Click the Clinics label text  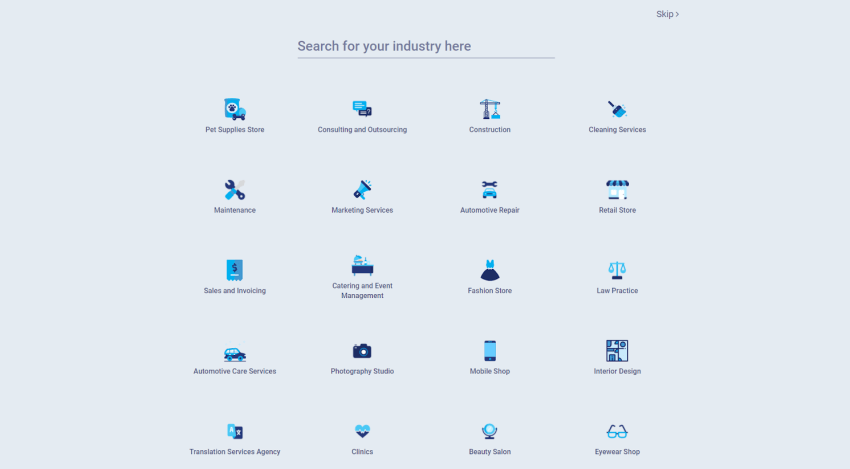[362, 452]
